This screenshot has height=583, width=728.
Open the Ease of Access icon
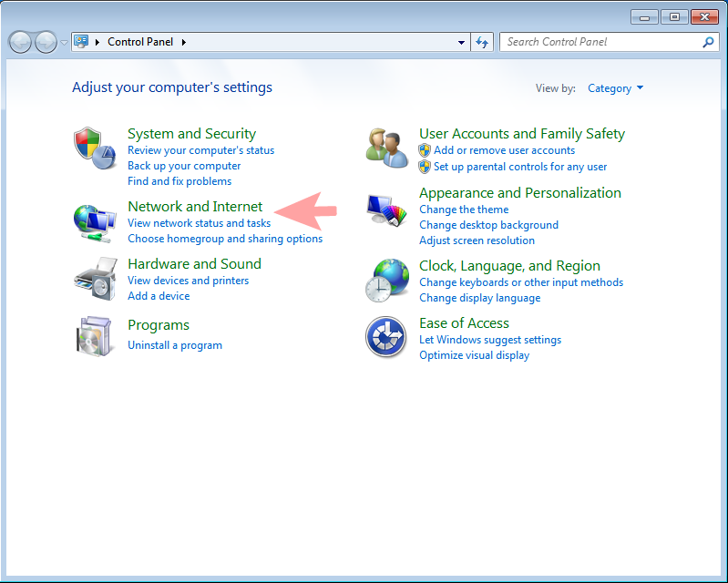coord(385,337)
